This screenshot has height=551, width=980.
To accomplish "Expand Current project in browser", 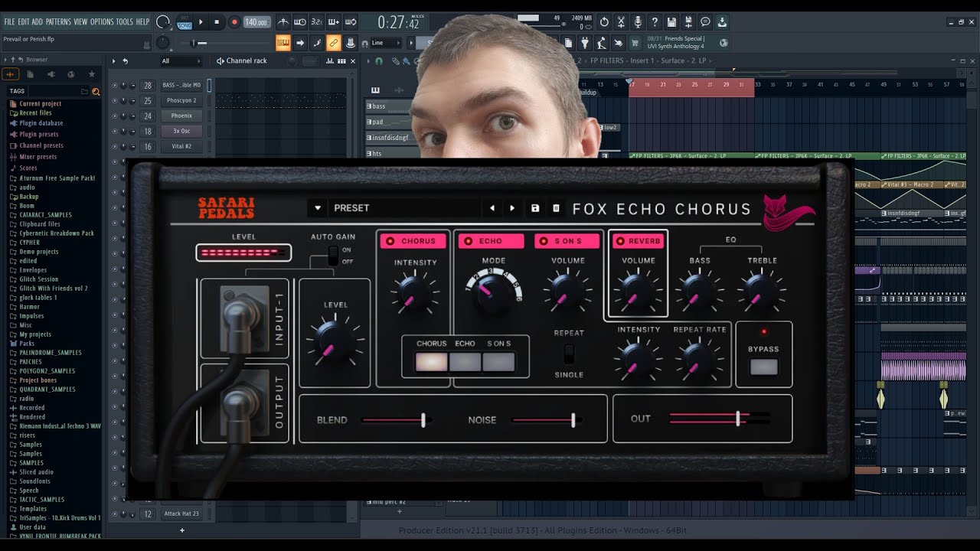I will [x=41, y=103].
